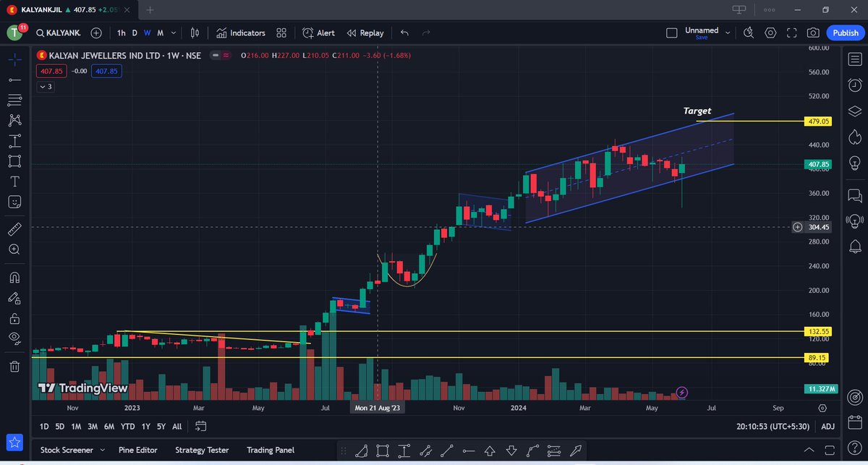Viewport: 868px width, 465px height.
Task: Expand the timeframe interval dropdown
Action: pos(174,33)
